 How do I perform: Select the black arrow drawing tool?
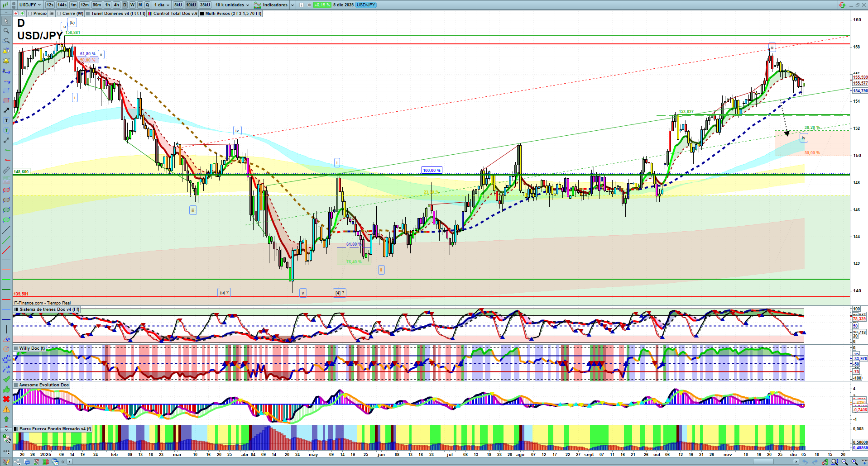tap(6, 110)
